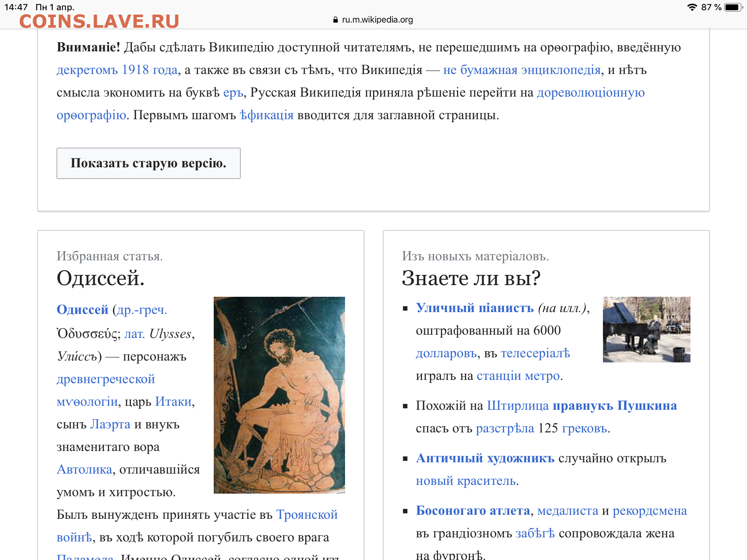Tap the 14:47 clock in status bar
747x560 pixels.
[x=16, y=7]
